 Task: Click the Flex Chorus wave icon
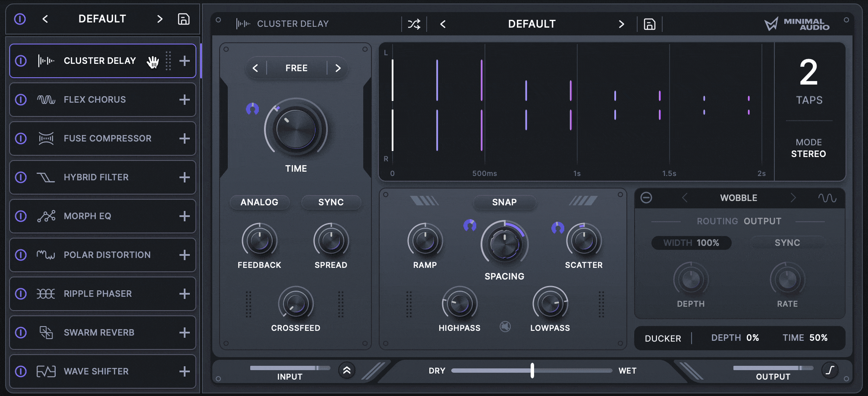point(46,100)
